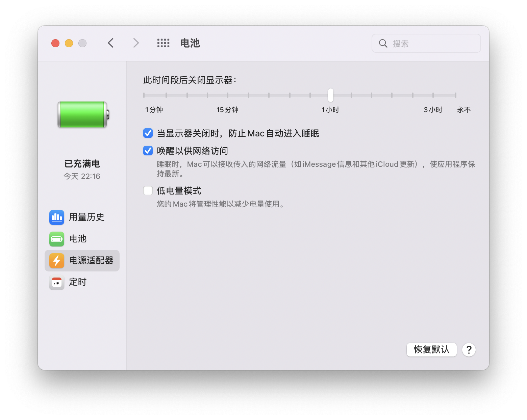Click the 定时 calendar icon
This screenshot has height=420, width=527.
point(56,282)
